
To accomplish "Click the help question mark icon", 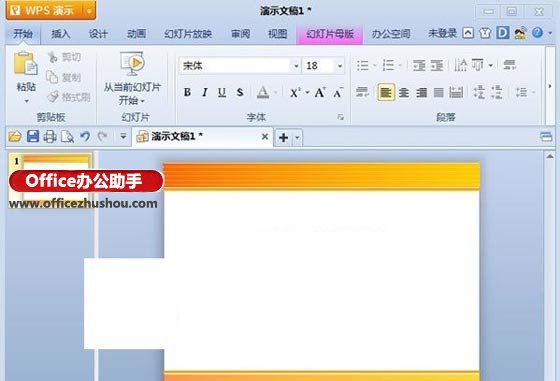I will coord(537,33).
